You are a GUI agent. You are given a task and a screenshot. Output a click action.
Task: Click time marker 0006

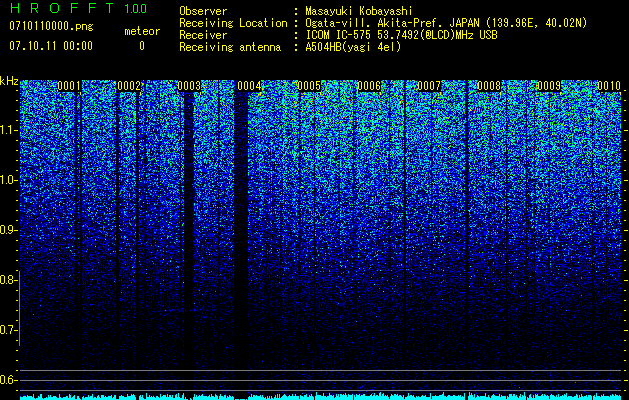369,86
